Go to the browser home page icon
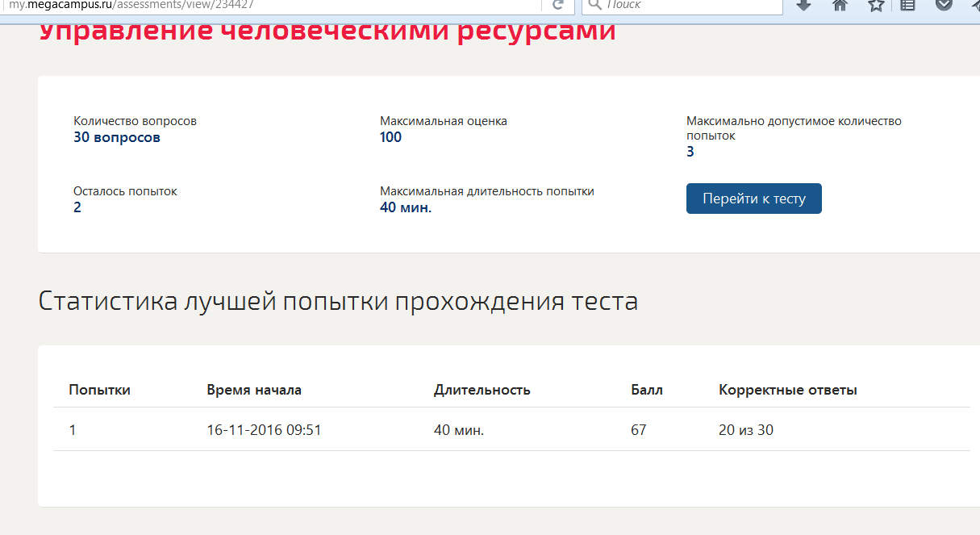The height and width of the screenshot is (535, 980). (840, 5)
